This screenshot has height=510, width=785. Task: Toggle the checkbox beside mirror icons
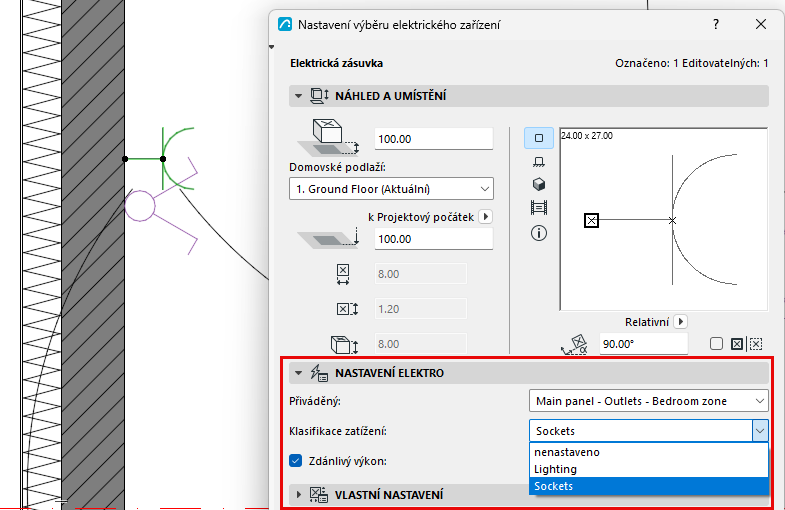716,344
